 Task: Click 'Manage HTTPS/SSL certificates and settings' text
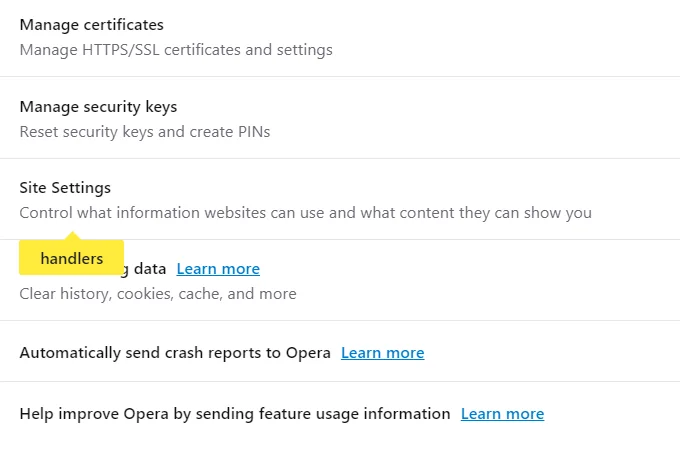pos(176,50)
